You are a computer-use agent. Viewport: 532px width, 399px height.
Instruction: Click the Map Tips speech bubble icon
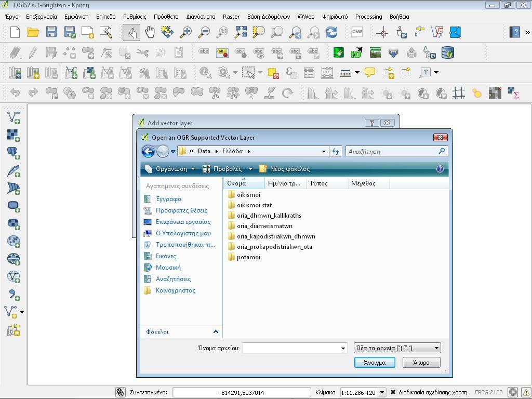[x=369, y=72]
